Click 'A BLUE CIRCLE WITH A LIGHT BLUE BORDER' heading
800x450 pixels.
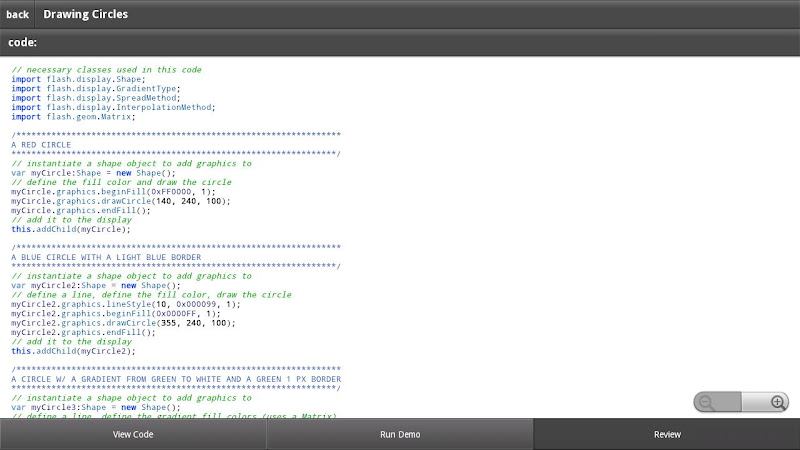(106, 257)
